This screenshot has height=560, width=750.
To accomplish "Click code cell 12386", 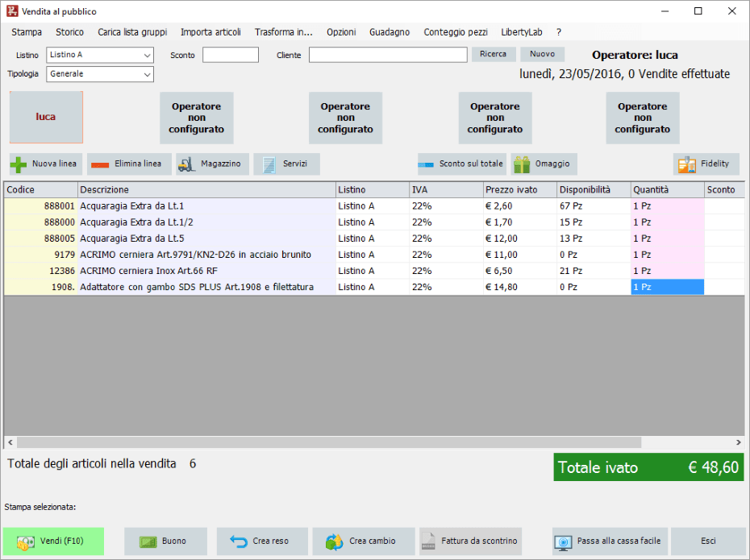I will (40, 271).
